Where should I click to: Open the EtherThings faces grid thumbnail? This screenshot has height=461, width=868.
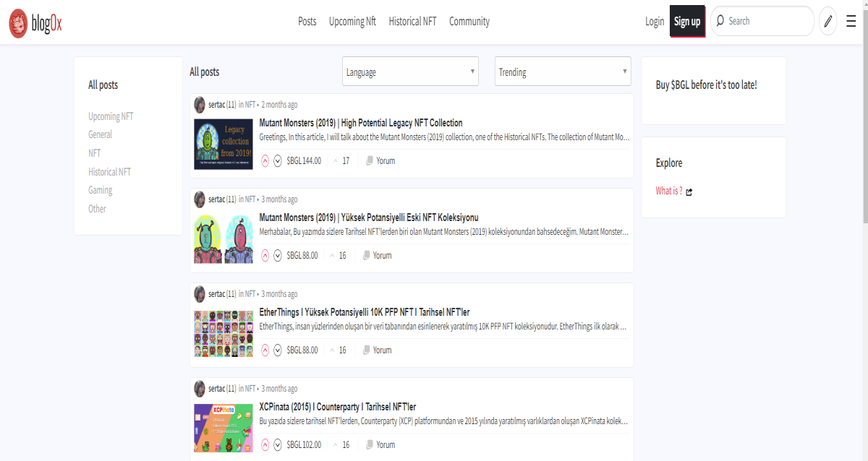pyautogui.click(x=223, y=334)
